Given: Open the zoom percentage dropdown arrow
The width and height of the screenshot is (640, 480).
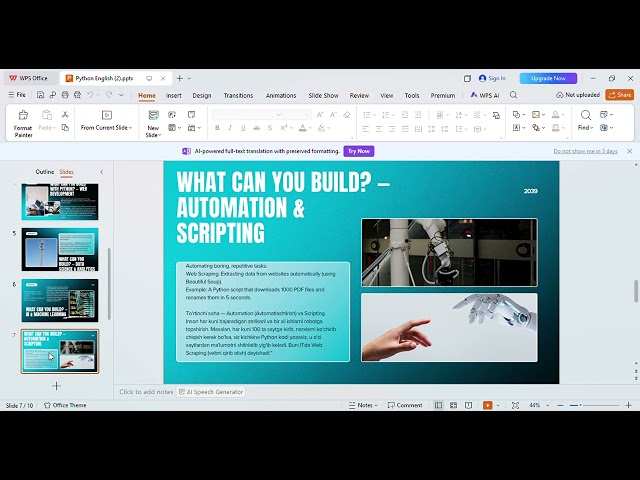Looking at the screenshot, I should click(547, 405).
